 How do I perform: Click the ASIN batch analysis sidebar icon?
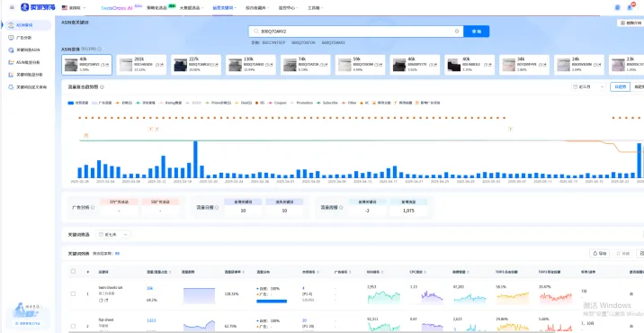pyautogui.click(x=11, y=62)
